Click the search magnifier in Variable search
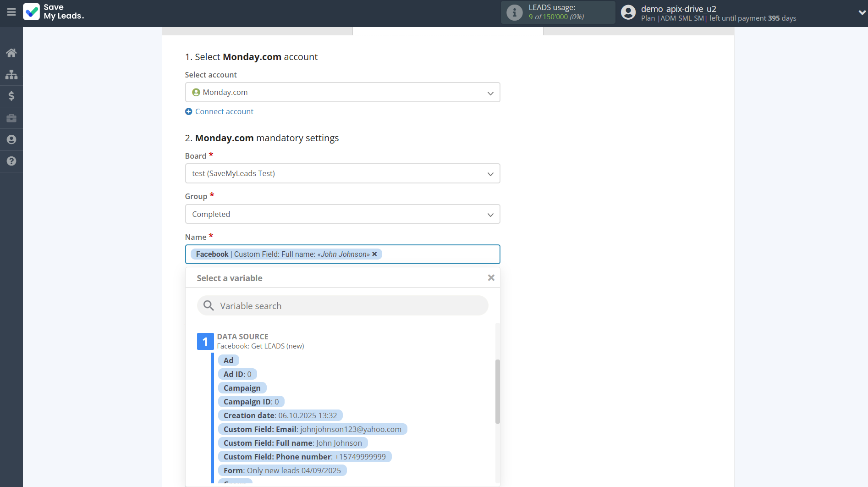 point(209,305)
